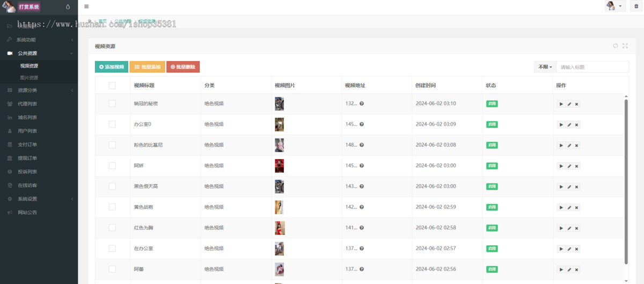Select the 阿娇 row checkbox
The width and height of the screenshot is (644, 284).
pyautogui.click(x=112, y=165)
